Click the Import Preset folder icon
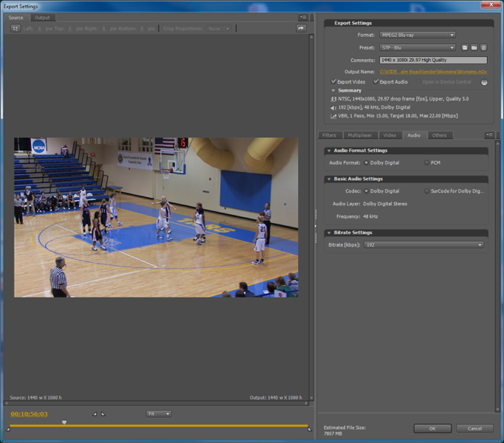Viewport: 504px width, 443px height. point(474,47)
